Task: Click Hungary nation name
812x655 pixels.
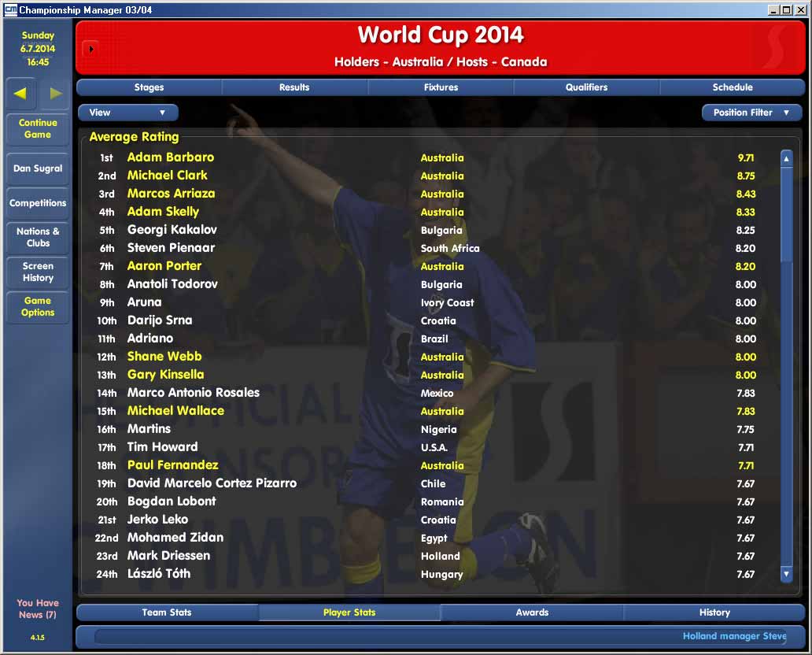Action: tap(441, 574)
